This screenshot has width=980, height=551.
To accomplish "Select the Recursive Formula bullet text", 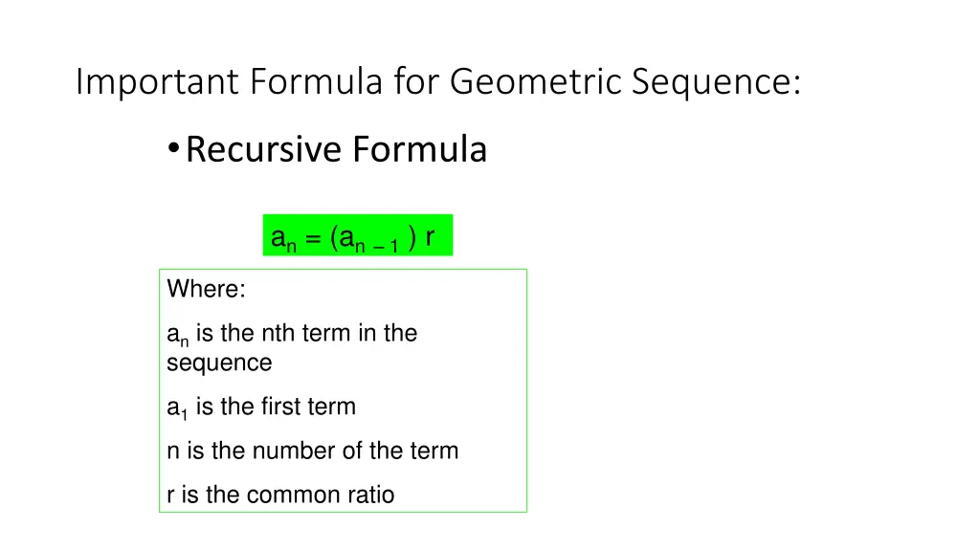I will (336, 149).
